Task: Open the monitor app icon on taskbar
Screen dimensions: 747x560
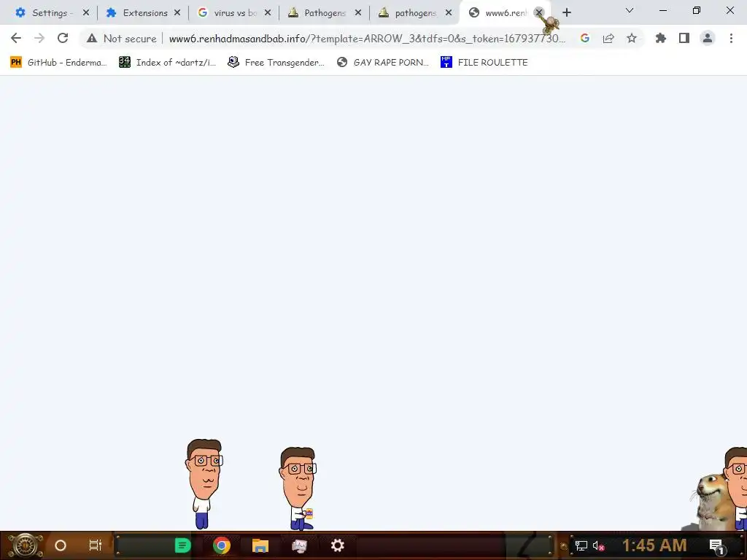Action: tap(299, 545)
